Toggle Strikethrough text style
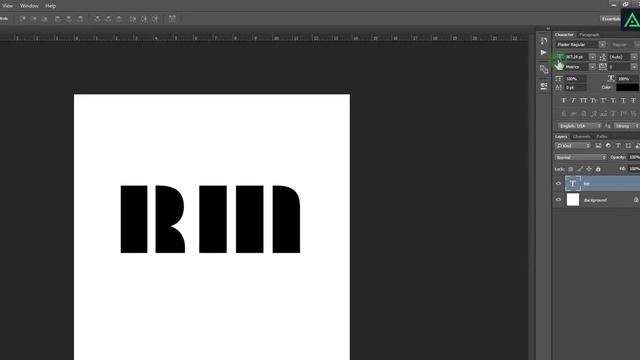Image resolution: width=640 pixels, height=360 pixels. coord(633,100)
